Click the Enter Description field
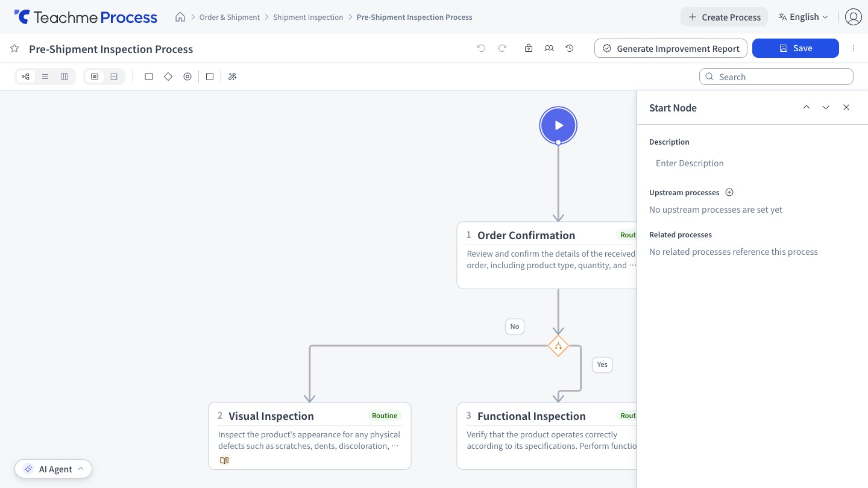Screen dimensions: 868x488 tap(752, 163)
